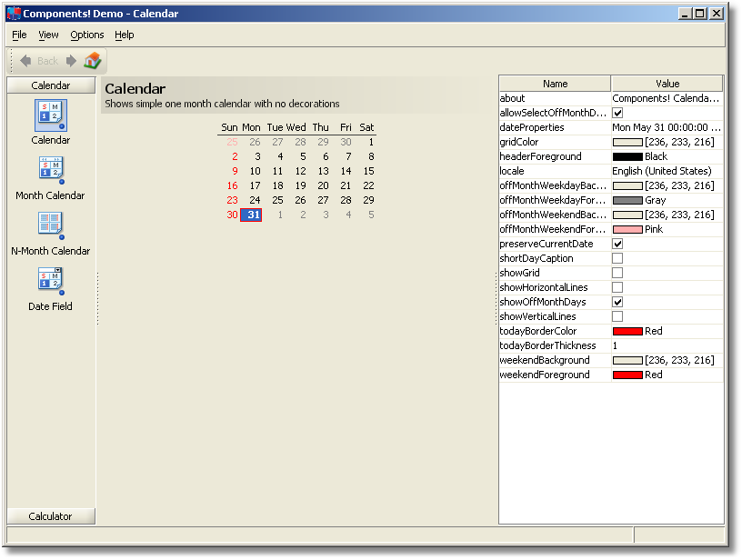
Task: Choose the N-Month Calendar icon
Action: (x=51, y=226)
